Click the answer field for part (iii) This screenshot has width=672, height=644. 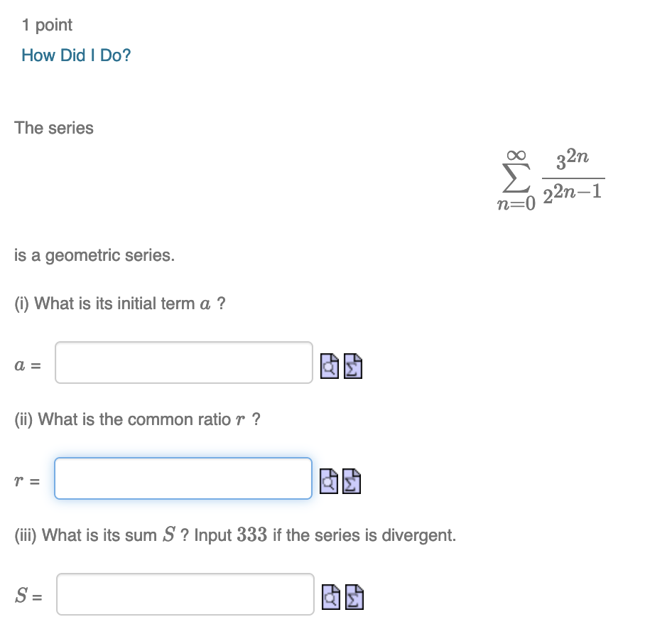[x=185, y=594]
